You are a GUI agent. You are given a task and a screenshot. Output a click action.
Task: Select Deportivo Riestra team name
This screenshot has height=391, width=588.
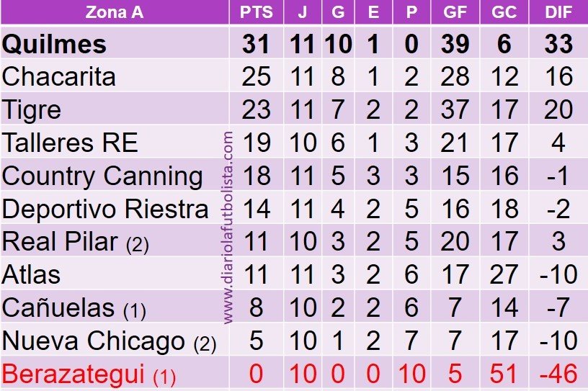pyautogui.click(x=105, y=209)
